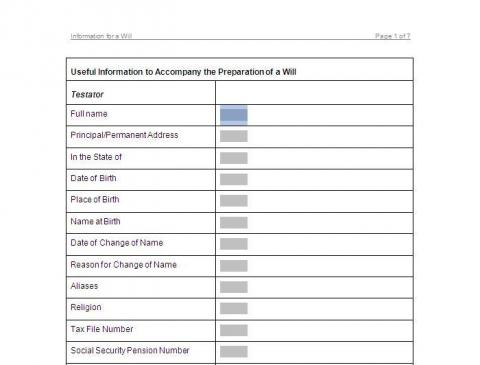Click the Aliases form field

234,287
